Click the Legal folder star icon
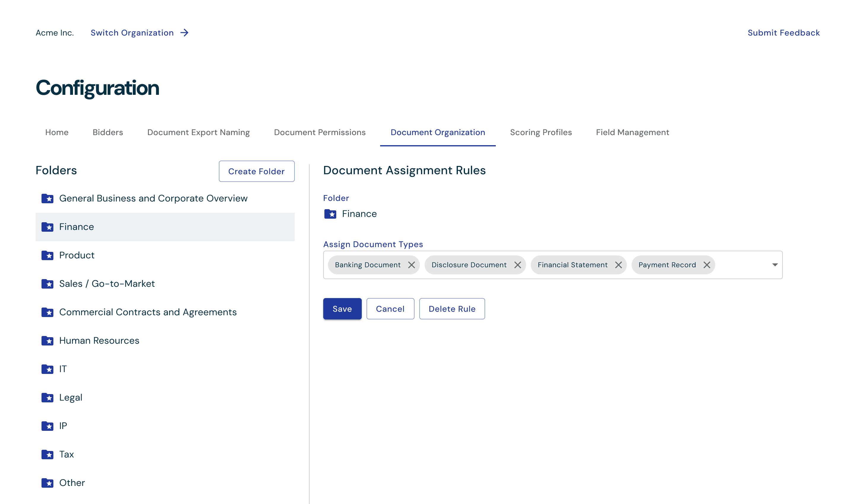The width and height of the screenshot is (854, 504). click(x=47, y=397)
